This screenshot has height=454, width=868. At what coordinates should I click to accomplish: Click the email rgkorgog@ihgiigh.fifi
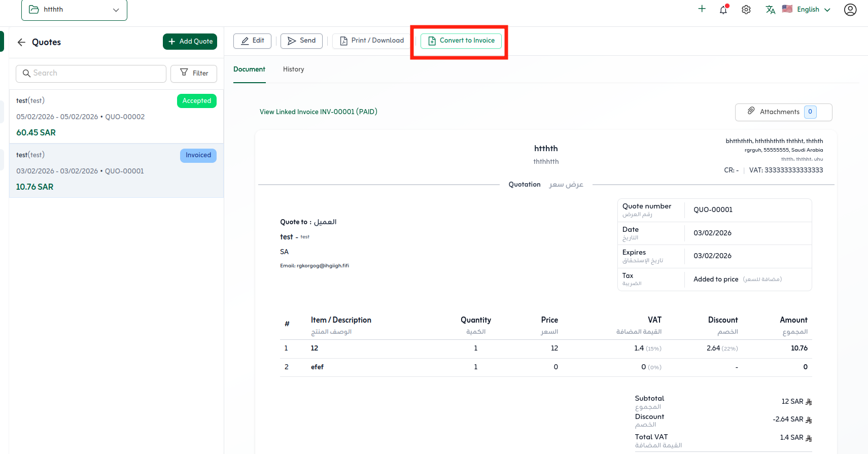click(323, 266)
